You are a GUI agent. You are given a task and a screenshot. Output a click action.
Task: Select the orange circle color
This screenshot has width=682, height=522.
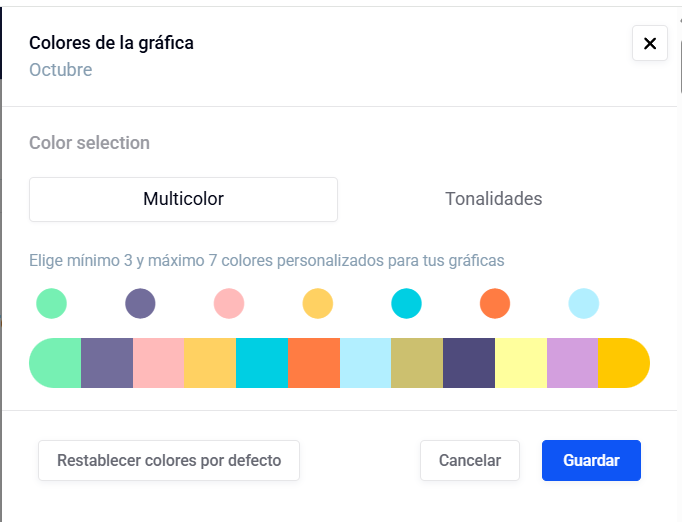pyautogui.click(x=495, y=303)
